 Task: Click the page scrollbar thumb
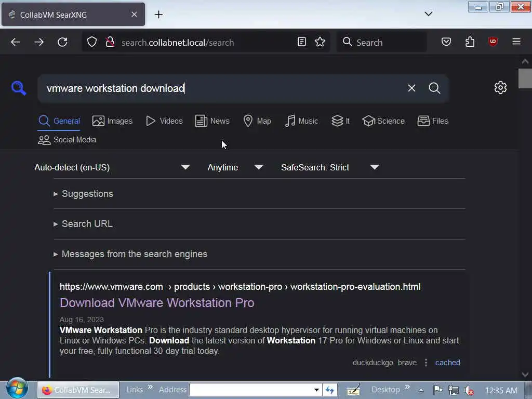(525, 78)
